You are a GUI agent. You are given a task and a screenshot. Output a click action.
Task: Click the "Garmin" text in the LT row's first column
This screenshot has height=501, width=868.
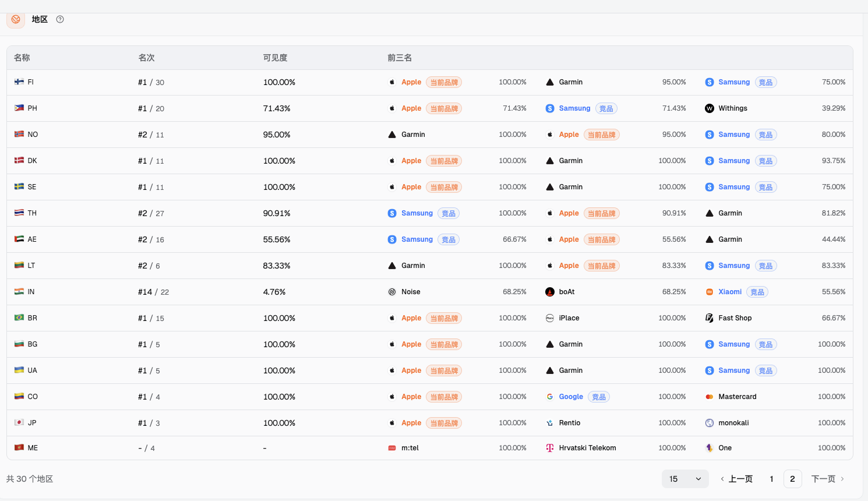coord(413,266)
